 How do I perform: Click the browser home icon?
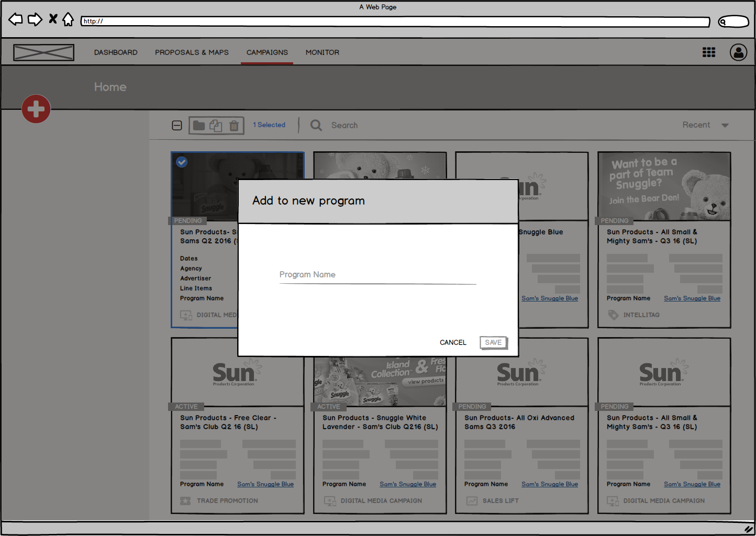coord(68,20)
